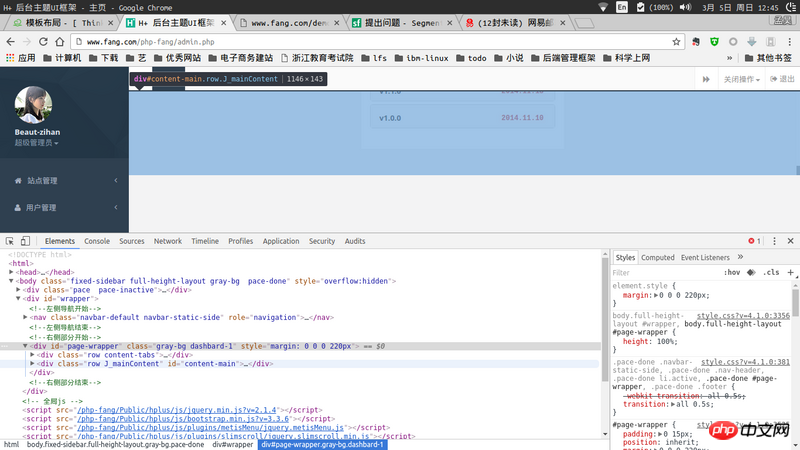Activate the element inspector picker in DevTools
This screenshot has height=450, width=800.
tap(10, 241)
